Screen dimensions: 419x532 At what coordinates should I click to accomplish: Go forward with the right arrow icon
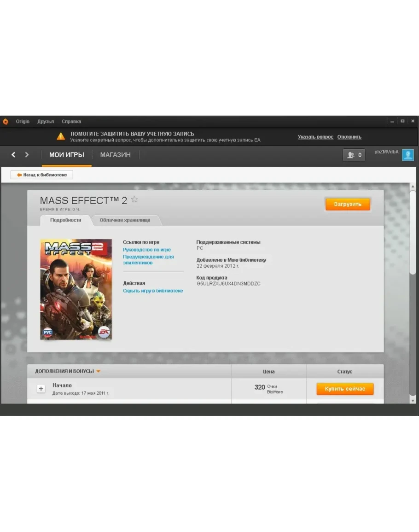coord(27,155)
